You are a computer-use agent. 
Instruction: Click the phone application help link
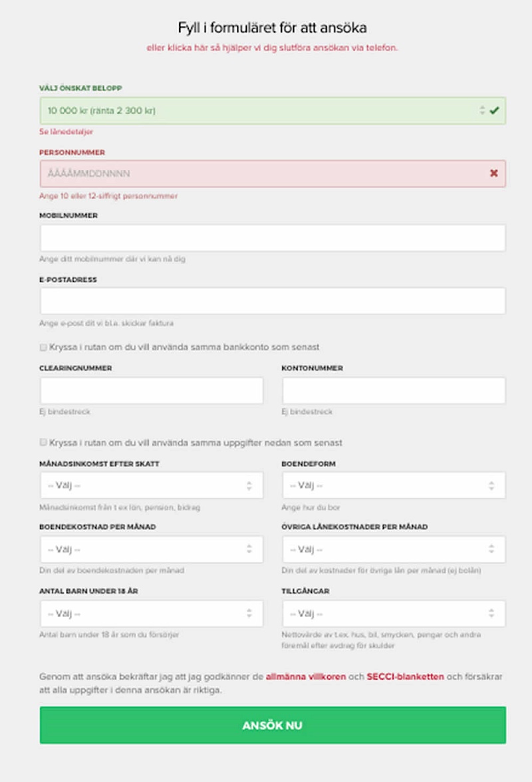point(273,48)
